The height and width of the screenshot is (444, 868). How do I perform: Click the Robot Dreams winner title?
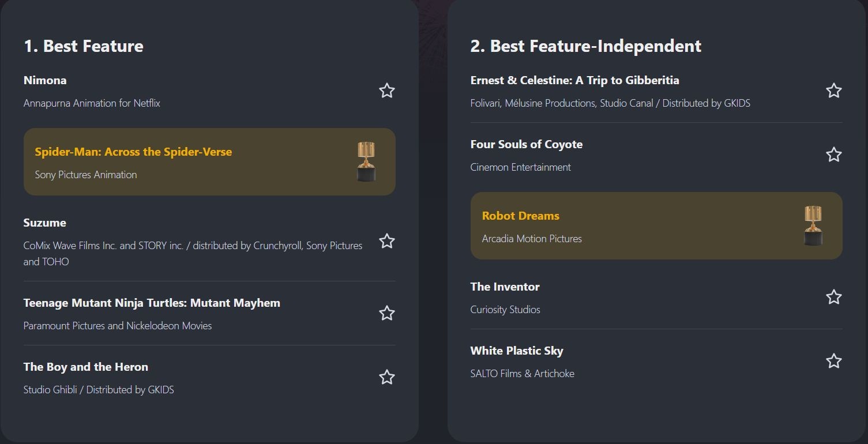tap(520, 216)
